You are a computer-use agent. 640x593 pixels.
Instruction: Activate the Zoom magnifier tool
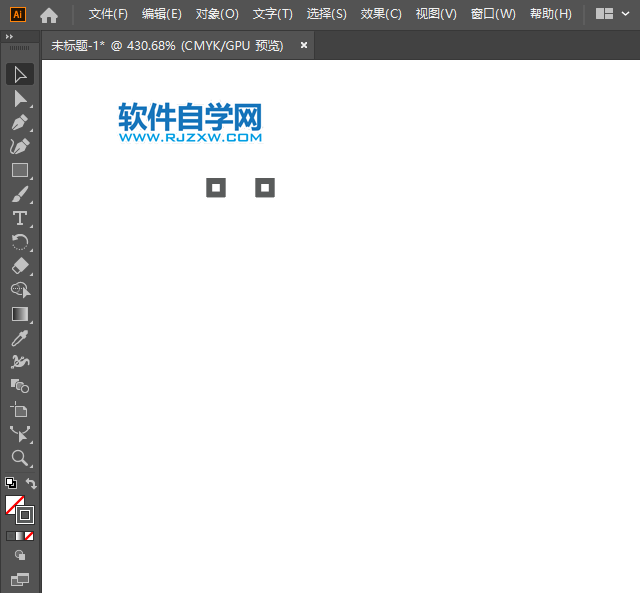pyautogui.click(x=20, y=458)
